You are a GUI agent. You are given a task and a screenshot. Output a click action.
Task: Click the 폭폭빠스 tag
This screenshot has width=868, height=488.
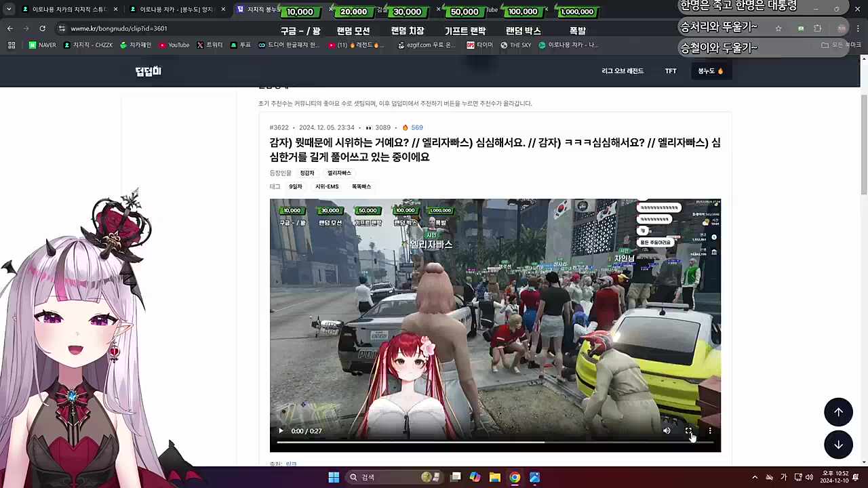[361, 186]
